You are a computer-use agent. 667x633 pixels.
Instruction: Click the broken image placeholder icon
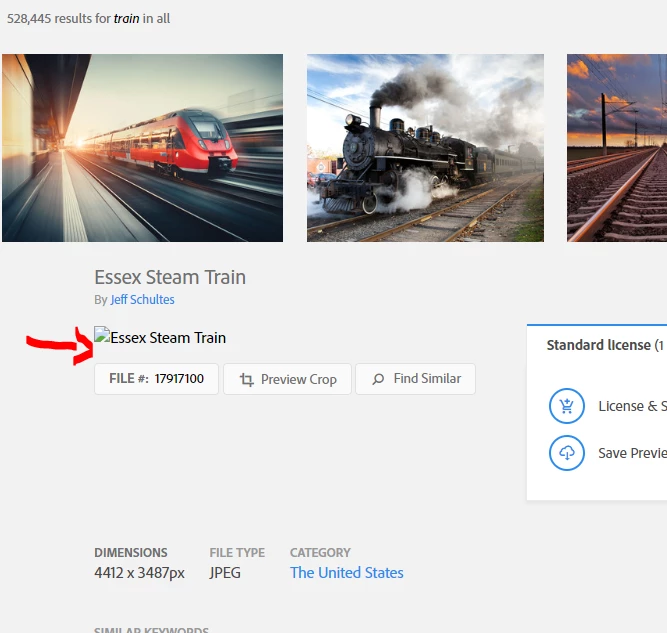click(102, 335)
